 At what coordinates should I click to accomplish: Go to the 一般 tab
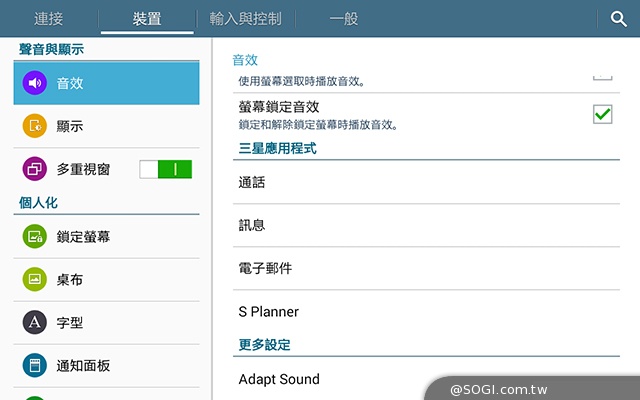pyautogui.click(x=344, y=19)
